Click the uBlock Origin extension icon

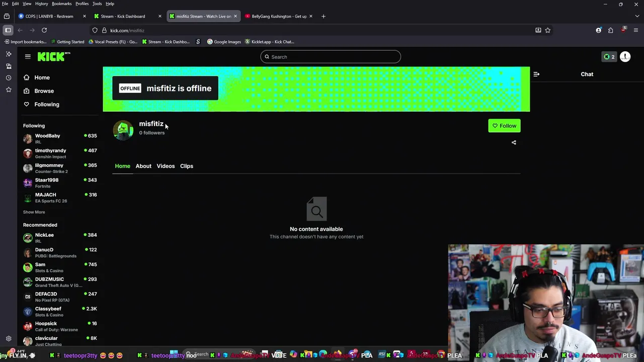623,30
